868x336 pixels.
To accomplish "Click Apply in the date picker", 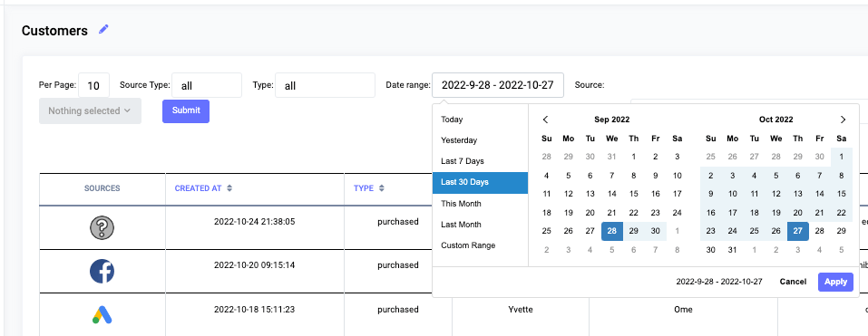I will 835,282.
